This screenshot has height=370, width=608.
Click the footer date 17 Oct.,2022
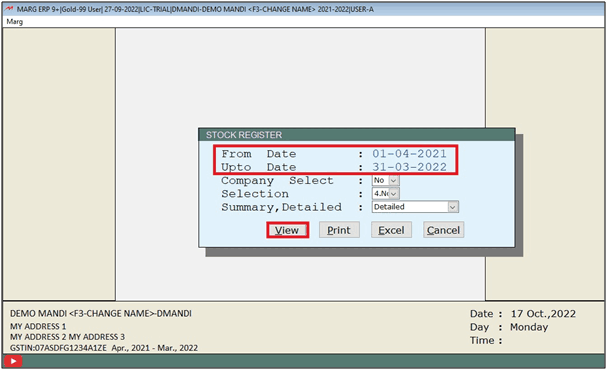click(x=543, y=314)
